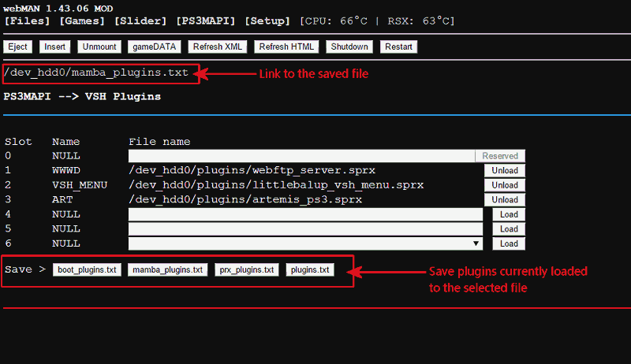Click the ART plugin name
This screenshot has width=631, height=364.
[62, 199]
